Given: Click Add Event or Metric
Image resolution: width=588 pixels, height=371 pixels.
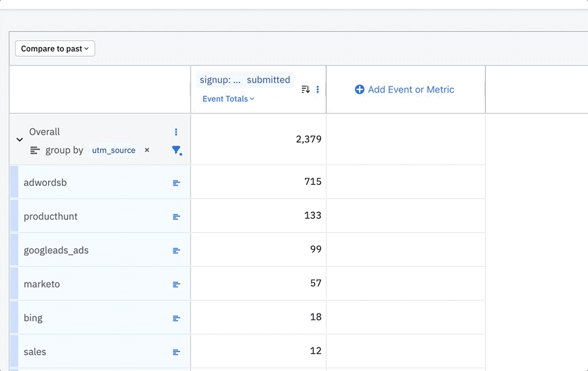Looking at the screenshot, I should coord(404,89).
